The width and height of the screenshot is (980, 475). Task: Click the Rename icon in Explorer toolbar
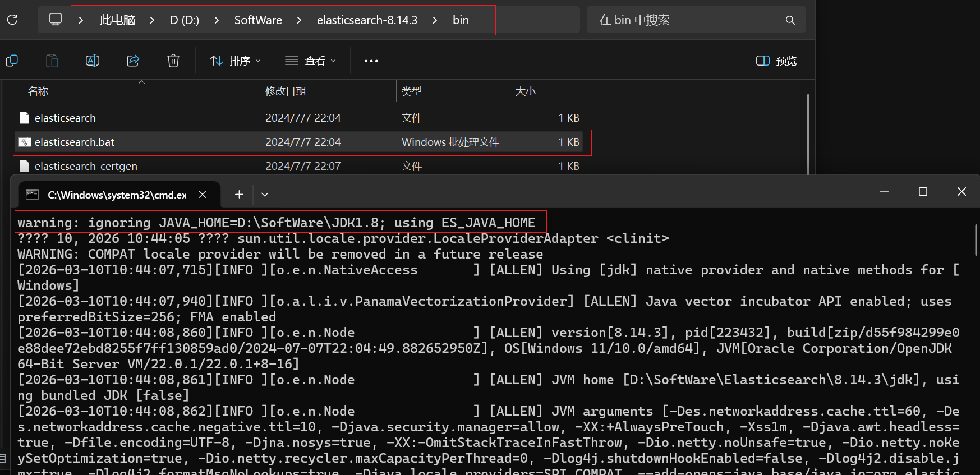[93, 61]
